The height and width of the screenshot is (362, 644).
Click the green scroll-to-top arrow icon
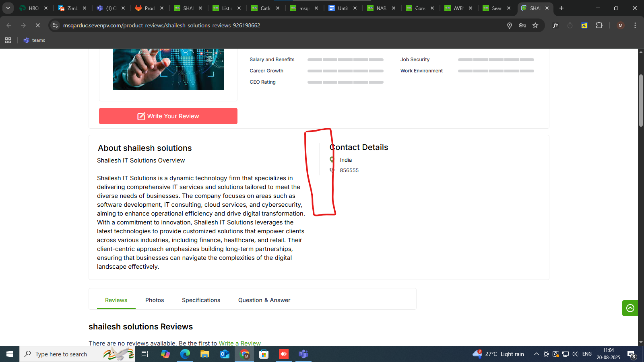[x=630, y=308]
